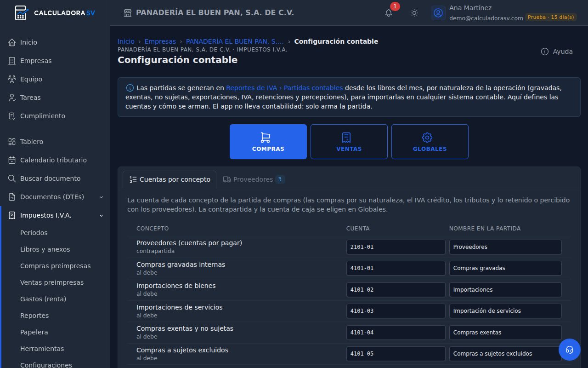This screenshot has width=588, height=368.
Task: Click the Tablero dashboard icon in sidebar
Action: tap(12, 142)
